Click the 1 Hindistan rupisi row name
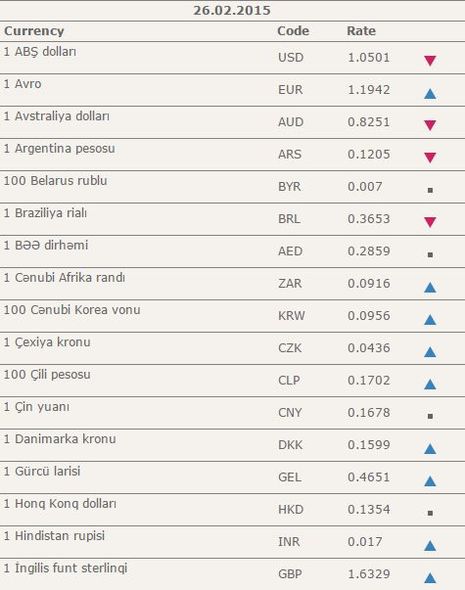 coord(54,536)
